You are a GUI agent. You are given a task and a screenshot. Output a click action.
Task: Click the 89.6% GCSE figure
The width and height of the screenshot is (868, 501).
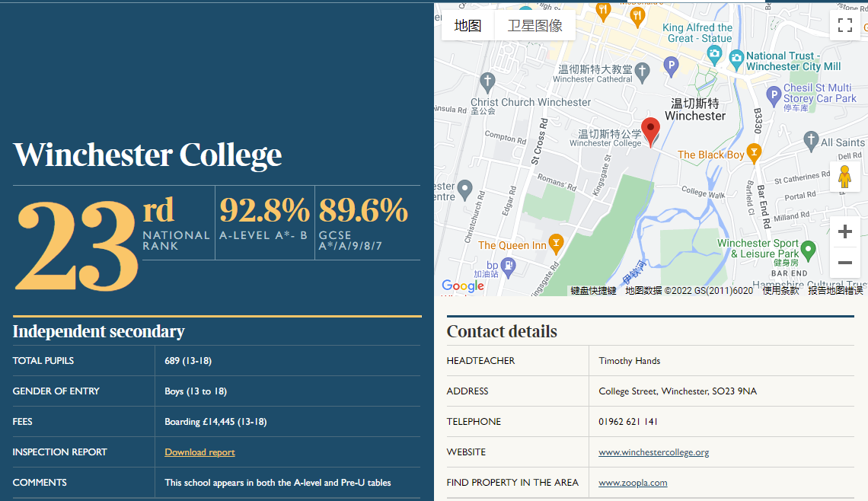click(363, 210)
